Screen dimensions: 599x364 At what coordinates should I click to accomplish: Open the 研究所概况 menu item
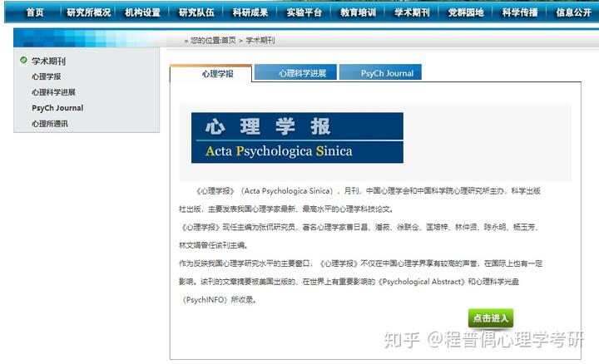pos(89,12)
